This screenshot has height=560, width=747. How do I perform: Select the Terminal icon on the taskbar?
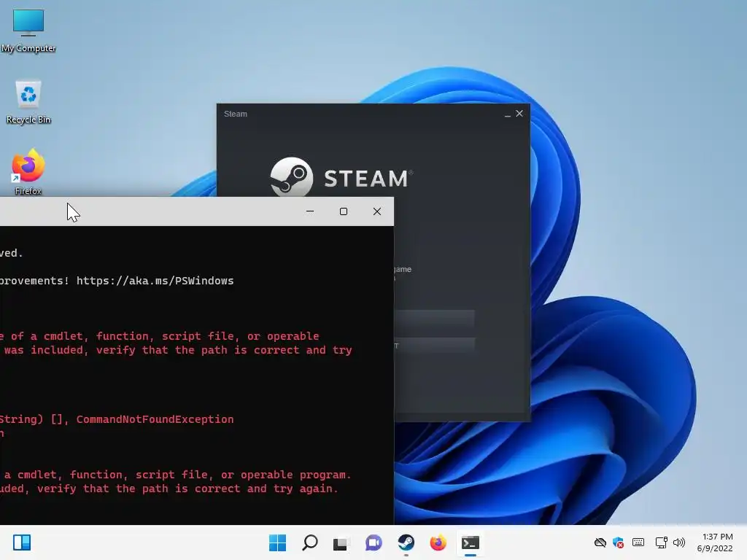tap(471, 542)
